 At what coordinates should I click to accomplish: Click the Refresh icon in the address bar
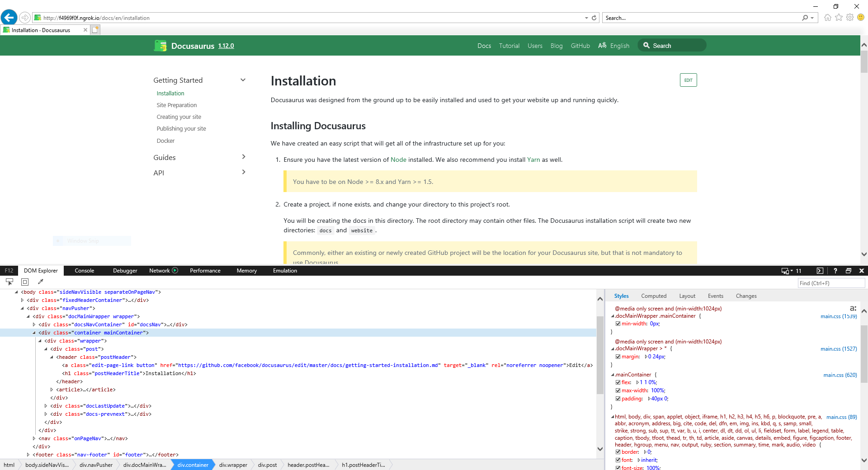[594, 18]
